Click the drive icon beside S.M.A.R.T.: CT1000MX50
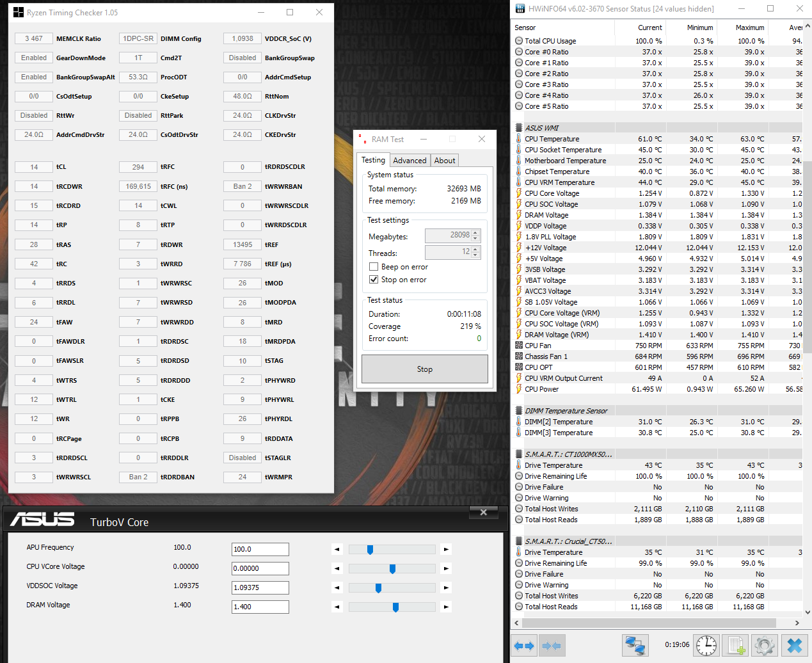The width and height of the screenshot is (812, 663). [519, 454]
